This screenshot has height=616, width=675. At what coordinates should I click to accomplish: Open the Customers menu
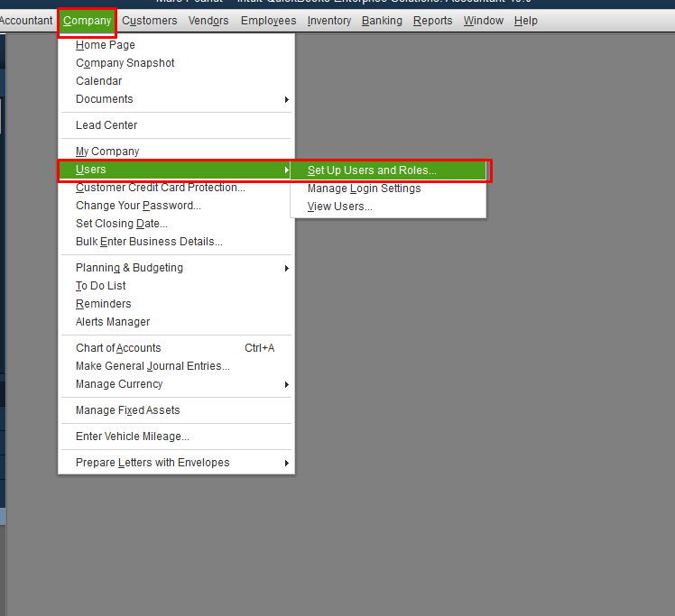coord(150,21)
